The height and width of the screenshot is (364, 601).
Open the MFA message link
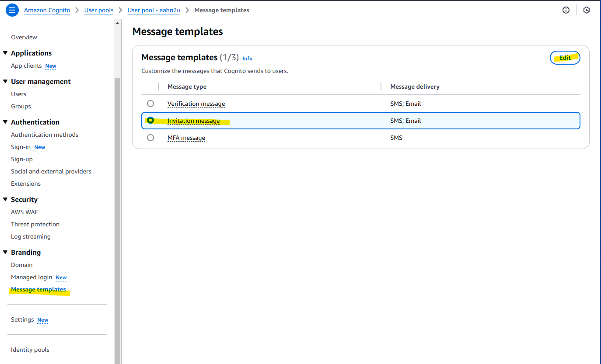[186, 138]
